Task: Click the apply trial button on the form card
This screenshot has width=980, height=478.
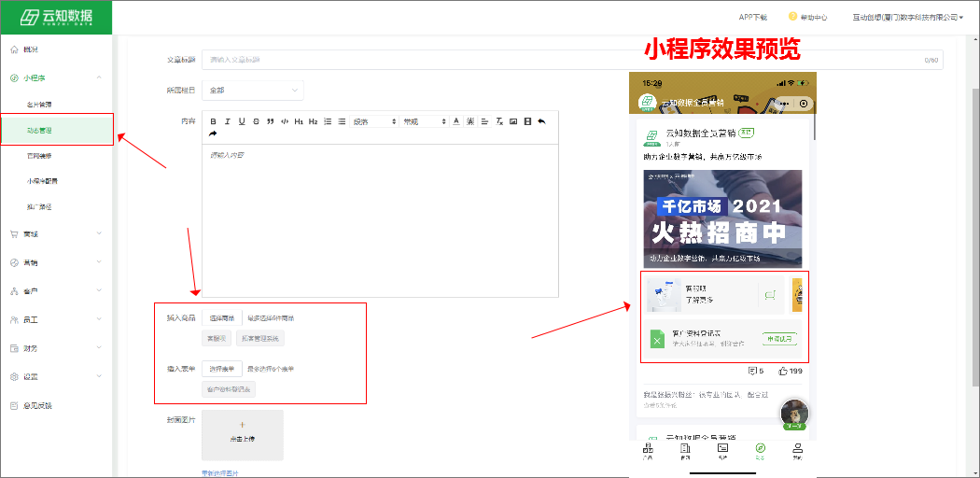Action: [x=779, y=339]
